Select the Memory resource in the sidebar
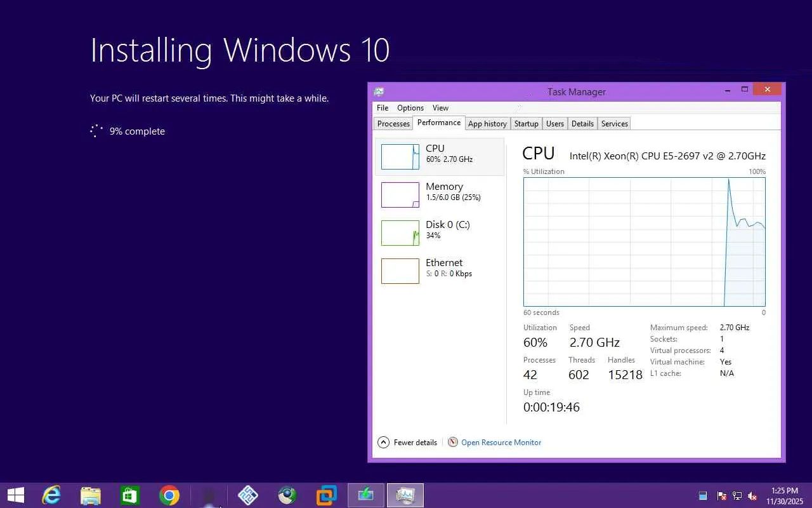 (x=440, y=194)
